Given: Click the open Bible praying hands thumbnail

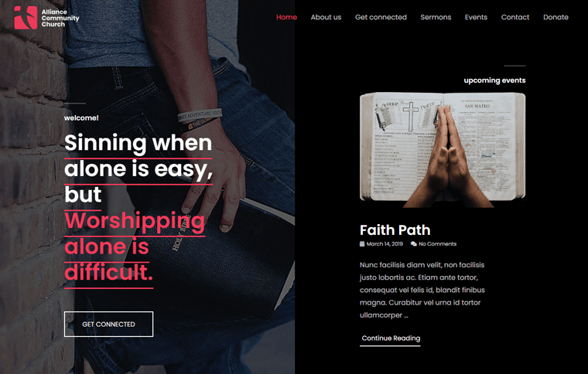Looking at the screenshot, I should point(443,150).
